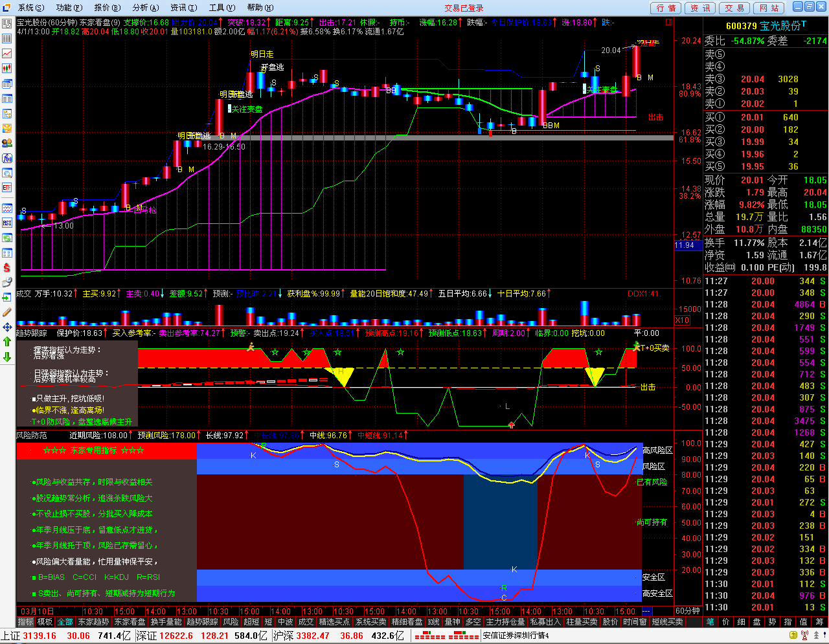Select the 中波 indicator tab

(x=286, y=622)
